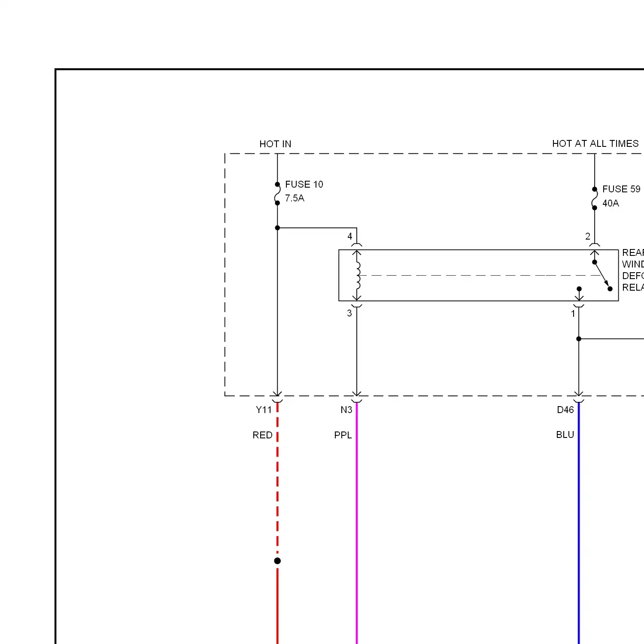Click the HOT AT ALL TIMES label
The height and width of the screenshot is (644, 644).
(595, 143)
